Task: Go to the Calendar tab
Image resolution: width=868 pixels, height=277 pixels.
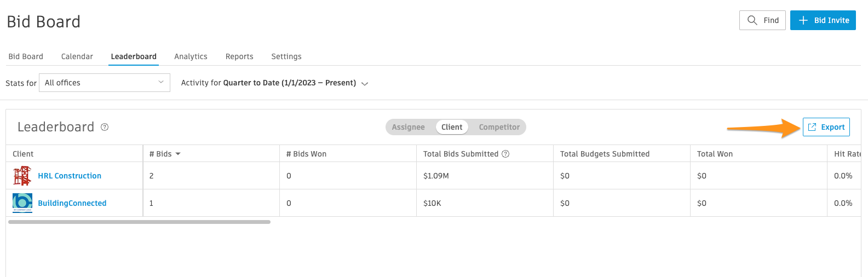Action: click(77, 56)
